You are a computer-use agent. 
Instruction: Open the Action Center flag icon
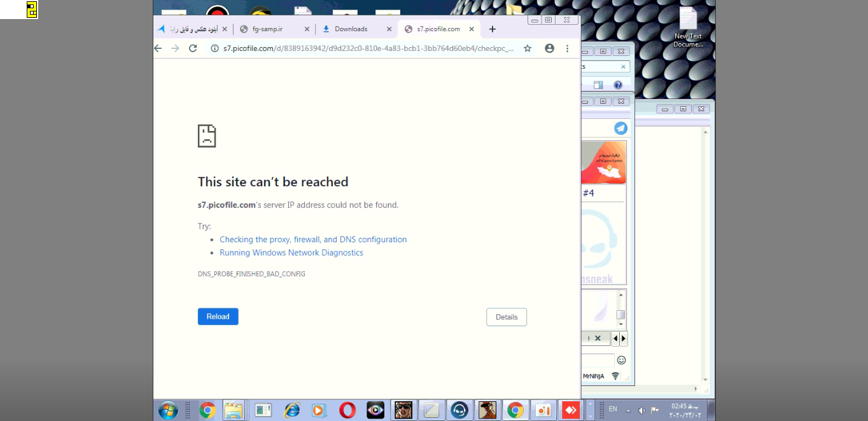pos(655,410)
